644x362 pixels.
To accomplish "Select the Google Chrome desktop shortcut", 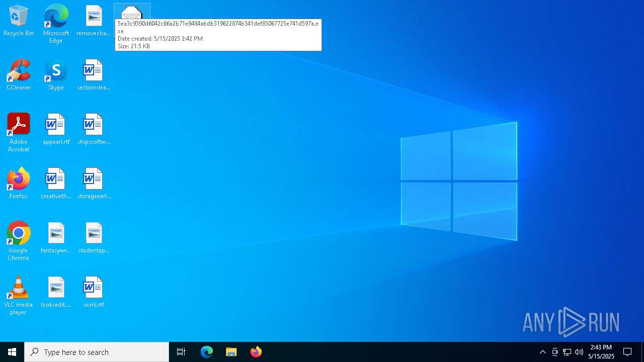I will tap(19, 241).
